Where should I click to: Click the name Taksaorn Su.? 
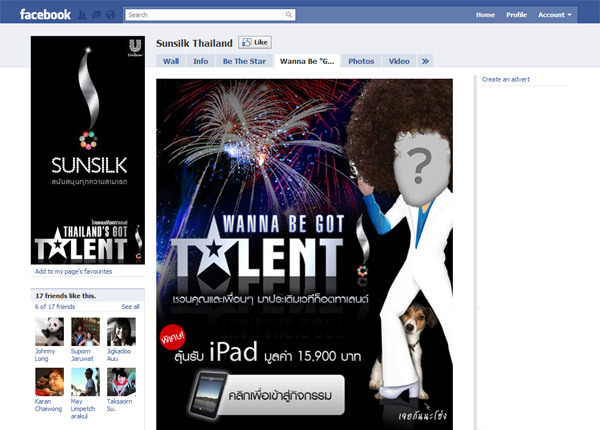pos(119,405)
